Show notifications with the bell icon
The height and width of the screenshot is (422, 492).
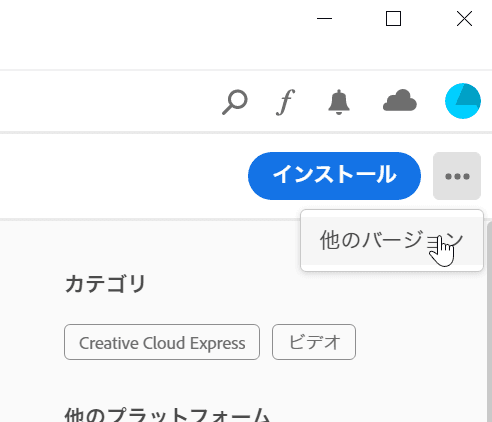point(339,102)
